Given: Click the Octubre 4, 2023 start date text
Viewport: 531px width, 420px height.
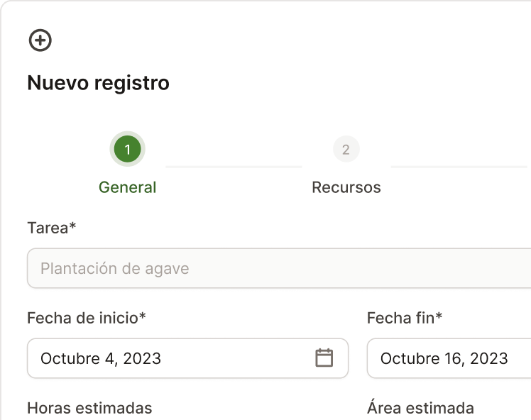Looking at the screenshot, I should [x=101, y=358].
